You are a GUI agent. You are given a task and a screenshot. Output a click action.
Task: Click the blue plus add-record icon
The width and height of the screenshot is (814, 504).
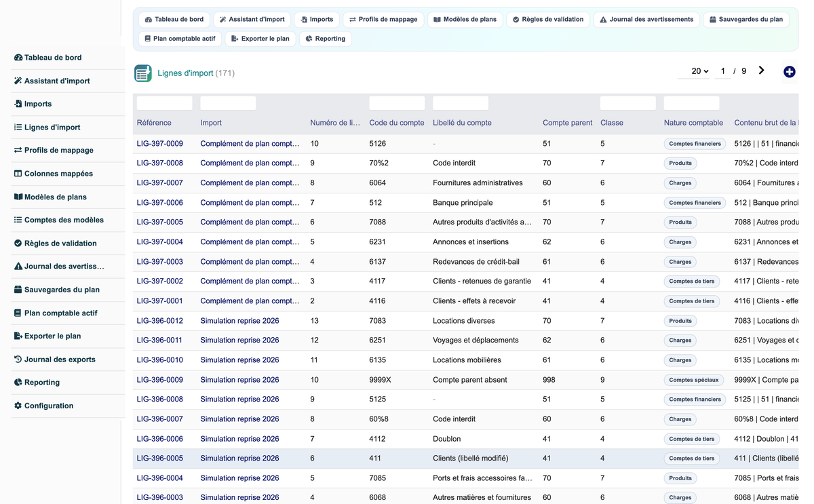[789, 72]
